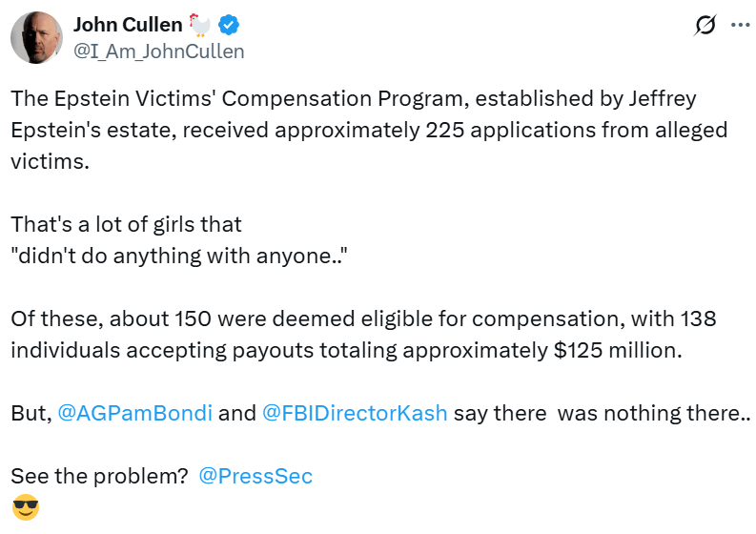The image size is (756, 534).
Task: Click the sunglasses emoji at the bottom
Action: [26, 507]
